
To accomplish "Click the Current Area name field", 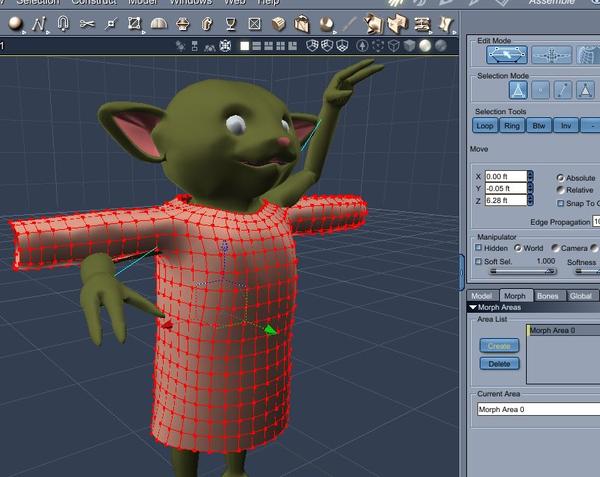I will 538,409.
